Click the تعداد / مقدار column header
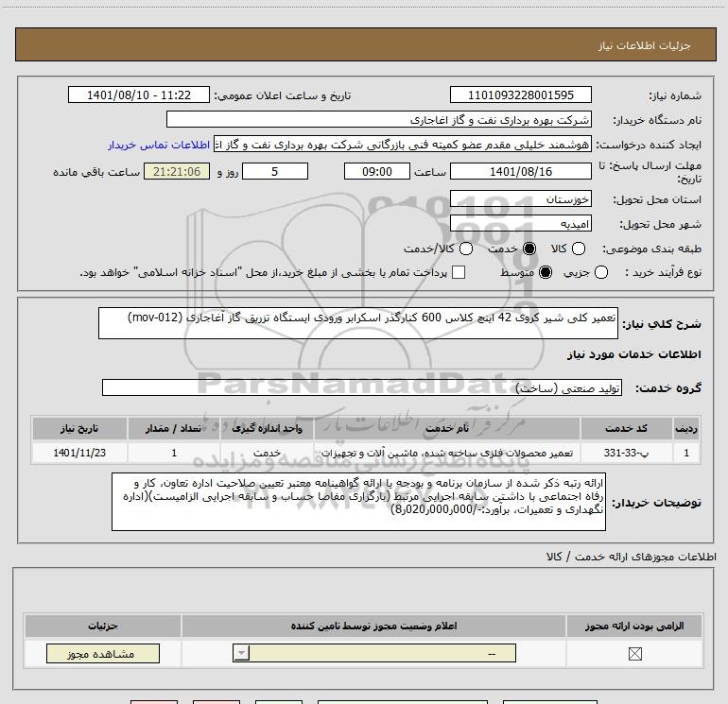This screenshot has height=704, width=728. pos(174,428)
